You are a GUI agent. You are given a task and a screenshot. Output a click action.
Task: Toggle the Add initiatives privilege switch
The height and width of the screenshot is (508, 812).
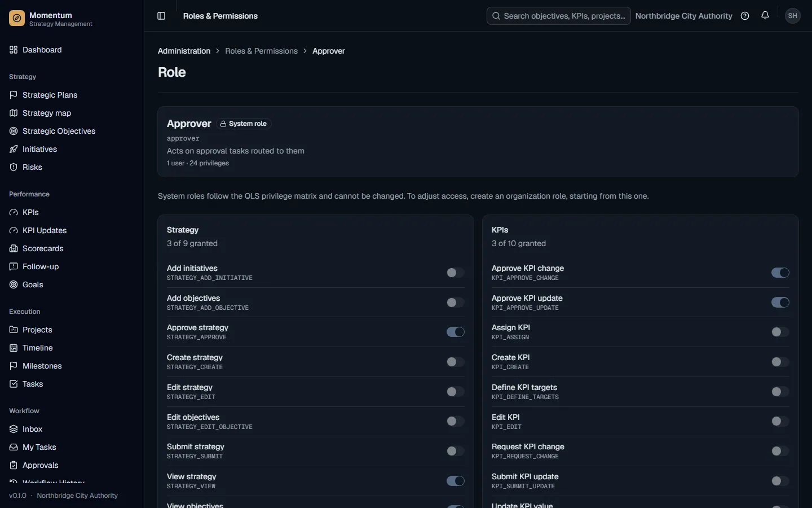456,273
